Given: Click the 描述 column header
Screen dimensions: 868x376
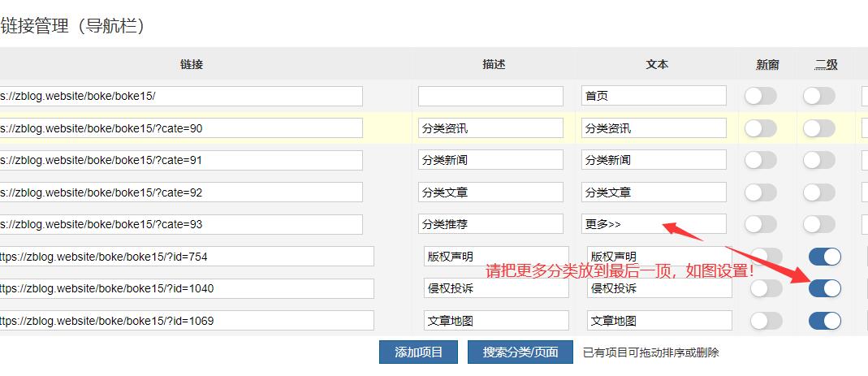Looking at the screenshot, I should pos(494,64).
